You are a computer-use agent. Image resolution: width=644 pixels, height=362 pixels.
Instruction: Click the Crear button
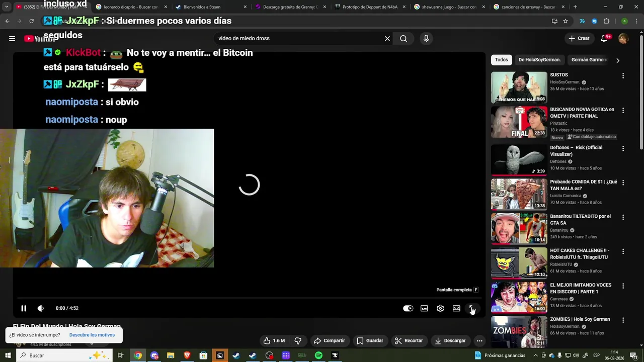pyautogui.click(x=579, y=38)
